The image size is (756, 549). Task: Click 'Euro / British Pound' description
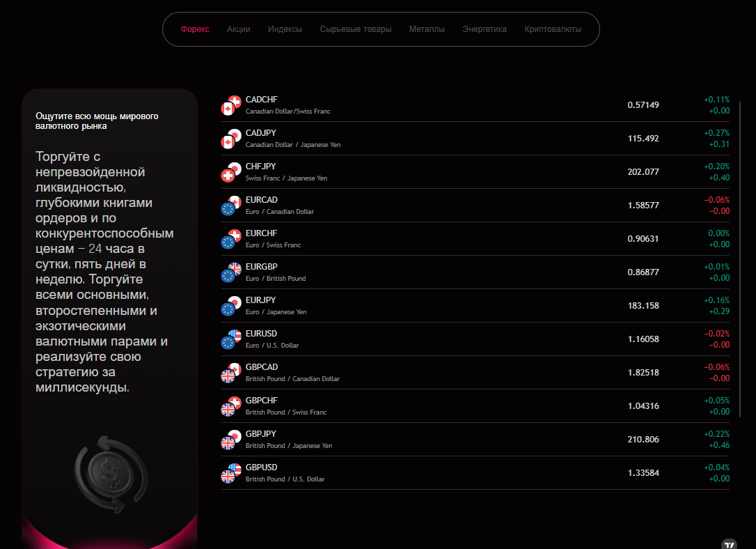[275, 279]
